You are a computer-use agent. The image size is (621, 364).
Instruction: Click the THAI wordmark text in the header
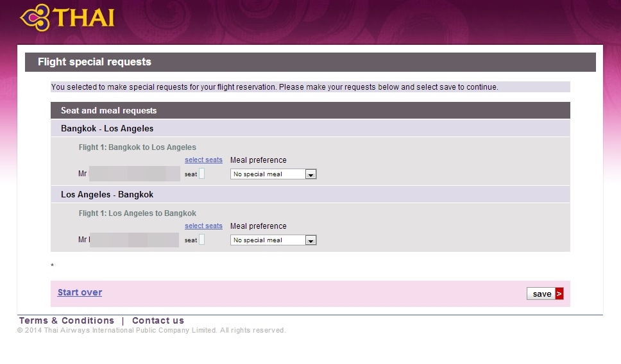tap(85, 17)
